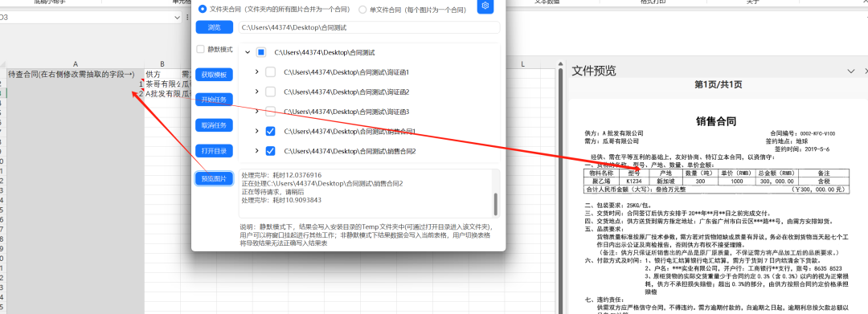Select column A header in the worksheet
The width and height of the screenshot is (868, 314).
(76, 64)
